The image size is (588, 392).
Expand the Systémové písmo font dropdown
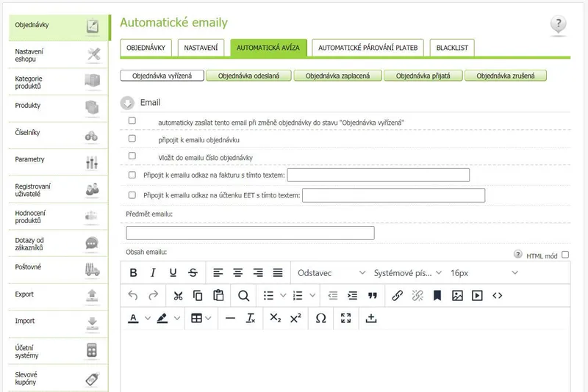(407, 273)
